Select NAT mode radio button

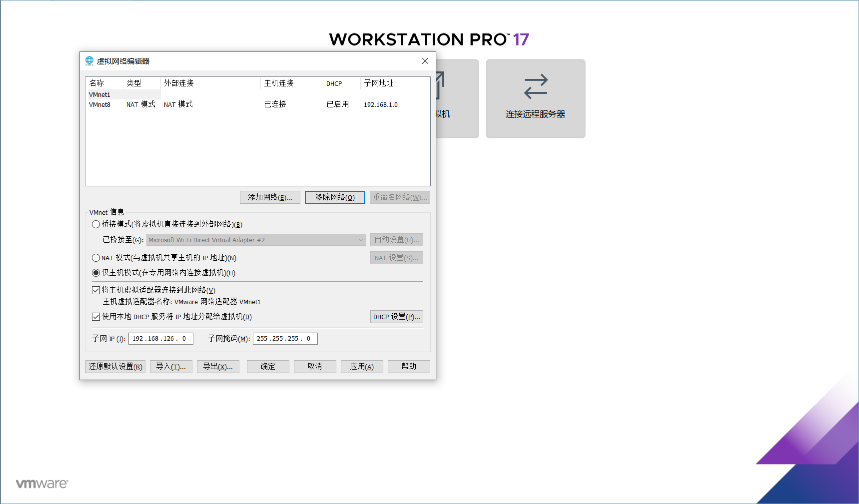pos(96,258)
